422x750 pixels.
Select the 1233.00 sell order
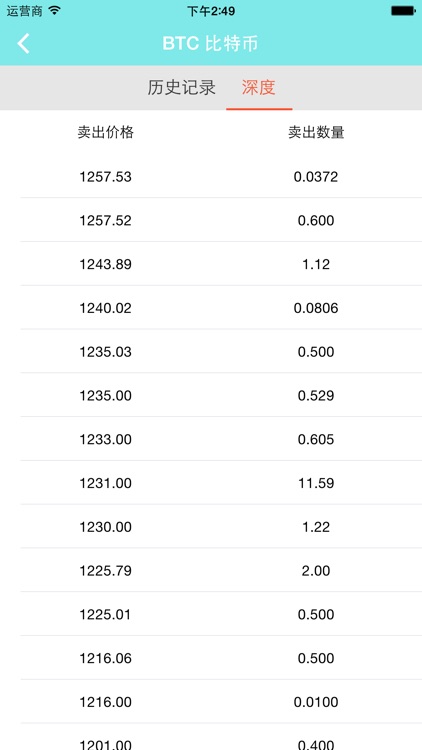tap(211, 439)
